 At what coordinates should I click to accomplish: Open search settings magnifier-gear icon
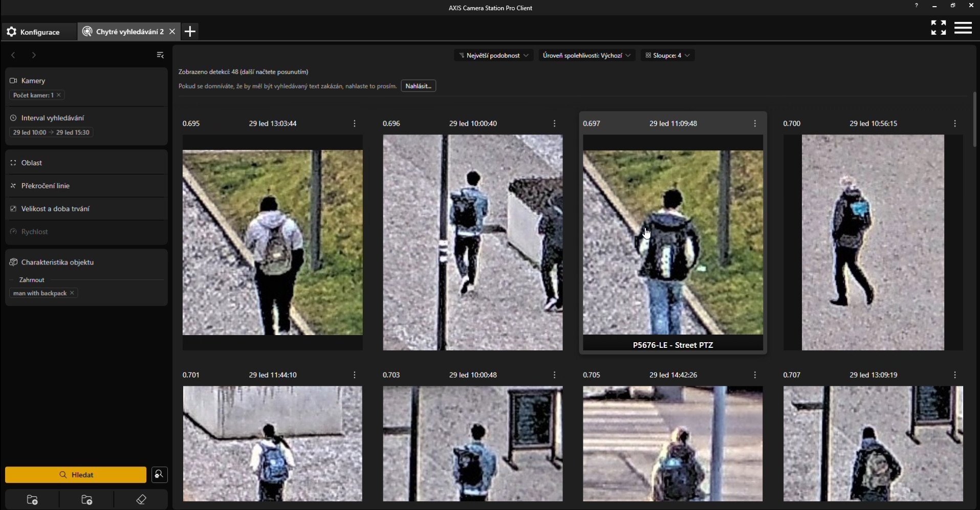(x=160, y=475)
